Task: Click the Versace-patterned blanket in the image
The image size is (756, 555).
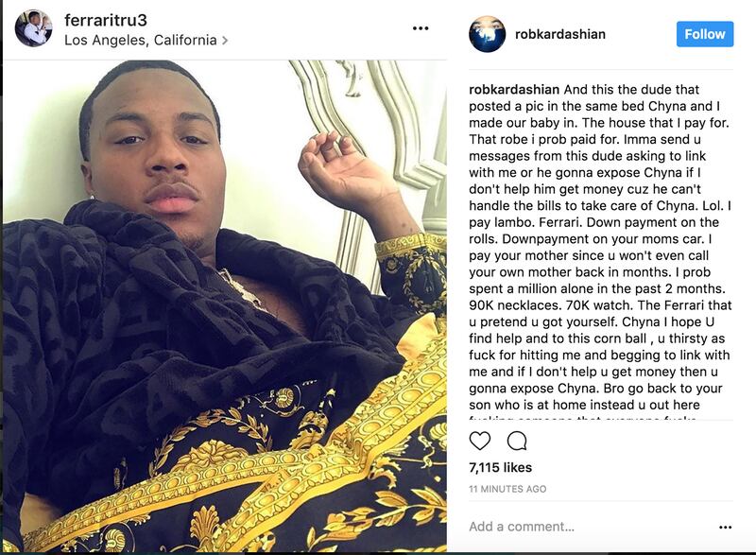Action: click(270, 458)
